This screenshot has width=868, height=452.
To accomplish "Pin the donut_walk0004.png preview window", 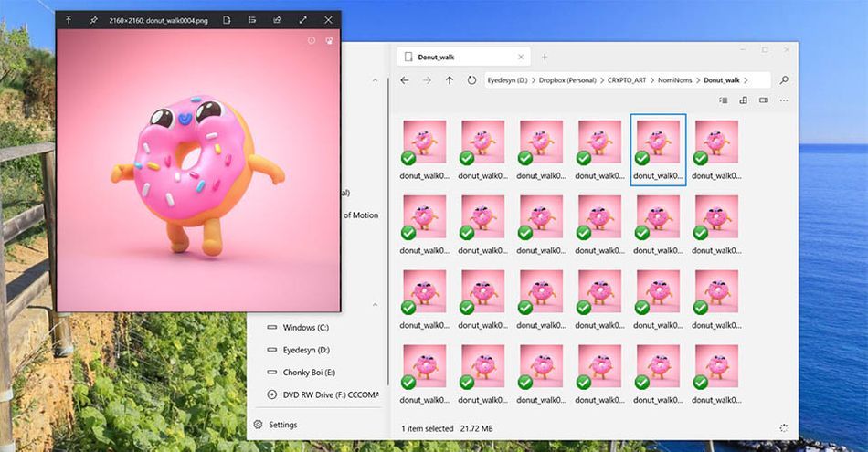I will (93, 20).
